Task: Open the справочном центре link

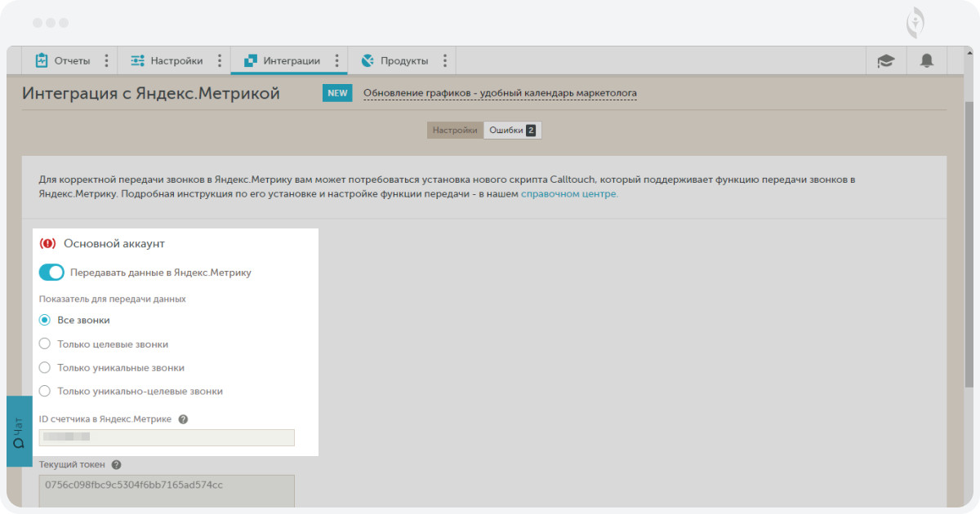Action: click(570, 194)
